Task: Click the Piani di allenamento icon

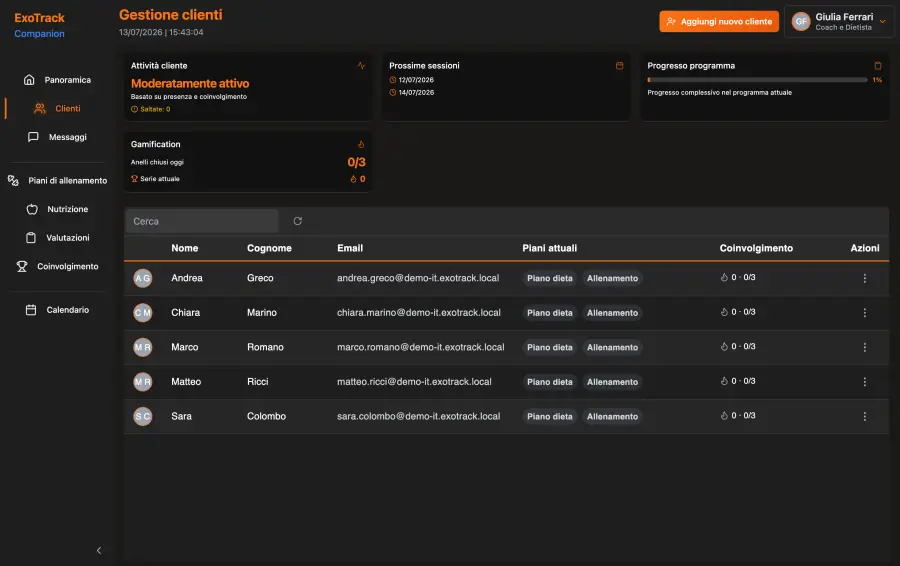Action: tap(13, 180)
